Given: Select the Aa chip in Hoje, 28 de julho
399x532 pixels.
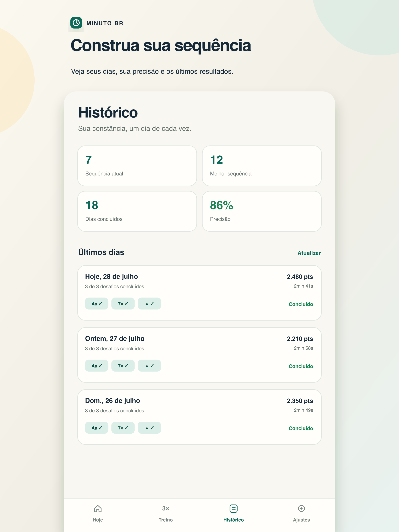Looking at the screenshot, I should (x=97, y=304).
